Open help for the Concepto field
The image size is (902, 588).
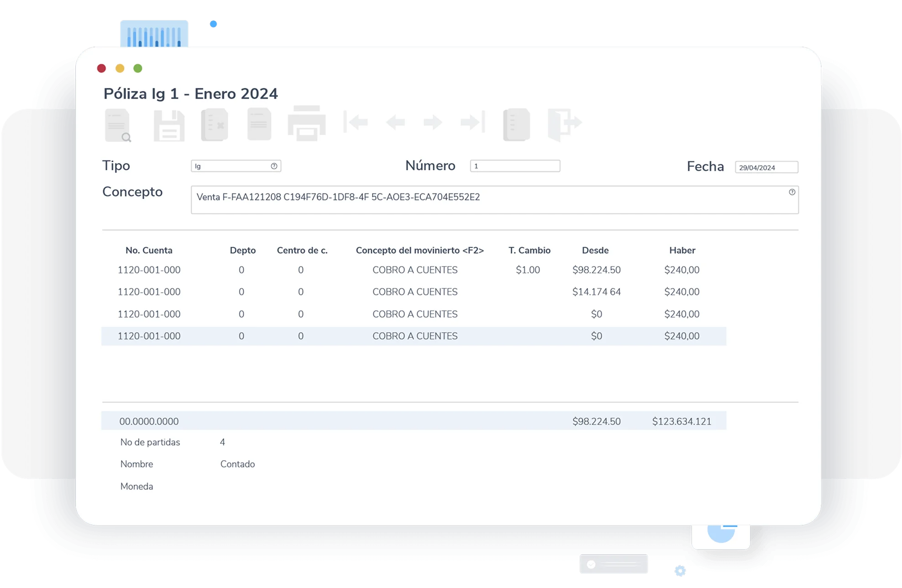coord(792,193)
